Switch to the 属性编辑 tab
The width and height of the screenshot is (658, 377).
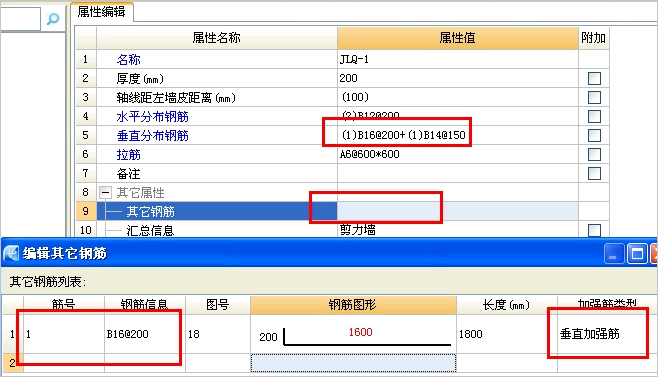click(102, 12)
